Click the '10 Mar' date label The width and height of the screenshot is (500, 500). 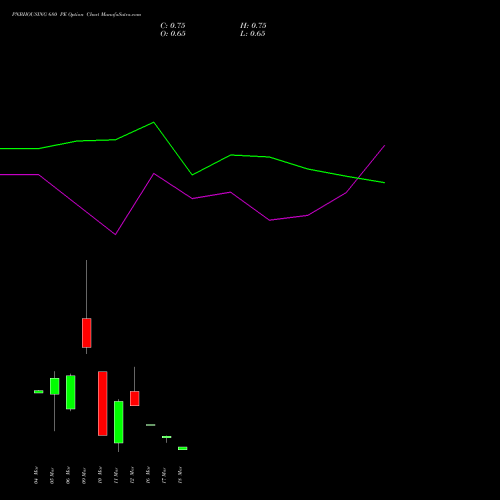pyautogui.click(x=100, y=475)
